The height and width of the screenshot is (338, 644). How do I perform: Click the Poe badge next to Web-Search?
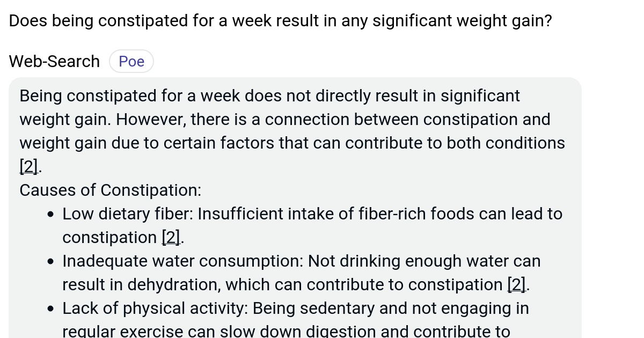[x=131, y=61]
